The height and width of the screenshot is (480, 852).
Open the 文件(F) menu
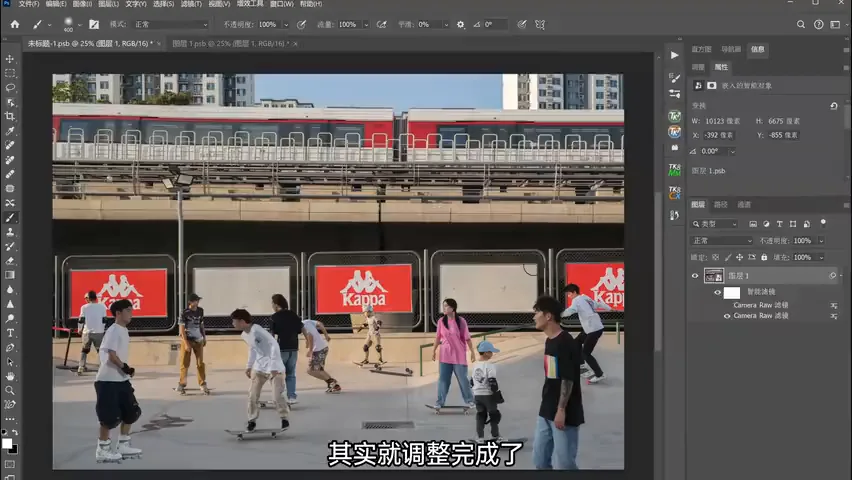(x=29, y=4)
